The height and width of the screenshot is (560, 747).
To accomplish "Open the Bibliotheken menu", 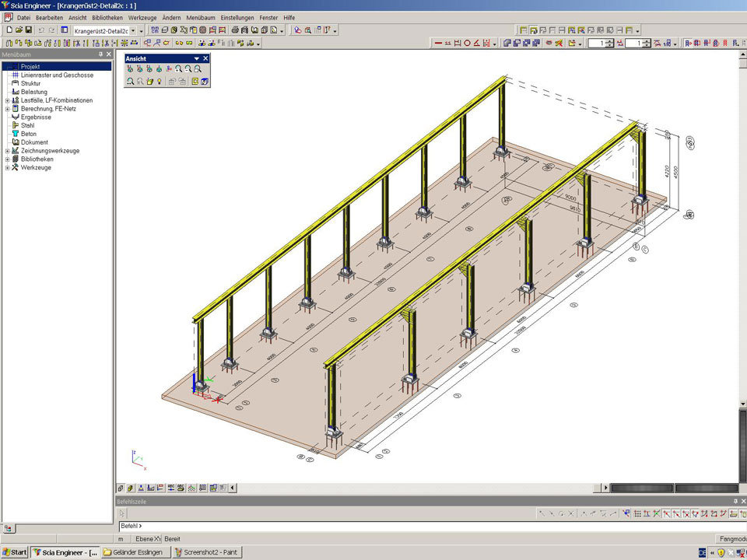I will click(x=107, y=17).
